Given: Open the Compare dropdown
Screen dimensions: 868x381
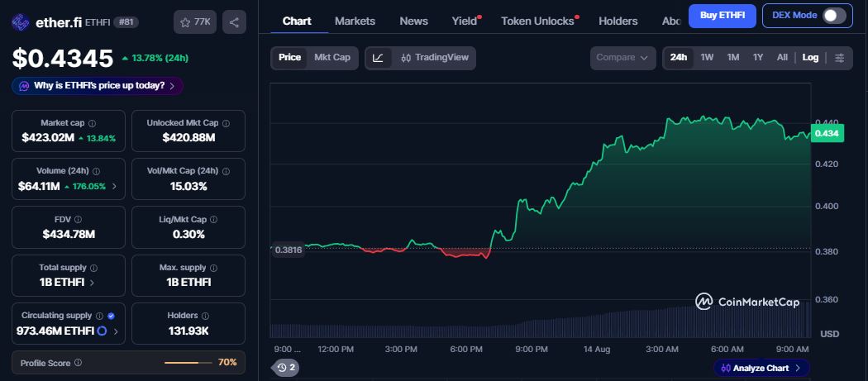Looking at the screenshot, I should (x=622, y=58).
